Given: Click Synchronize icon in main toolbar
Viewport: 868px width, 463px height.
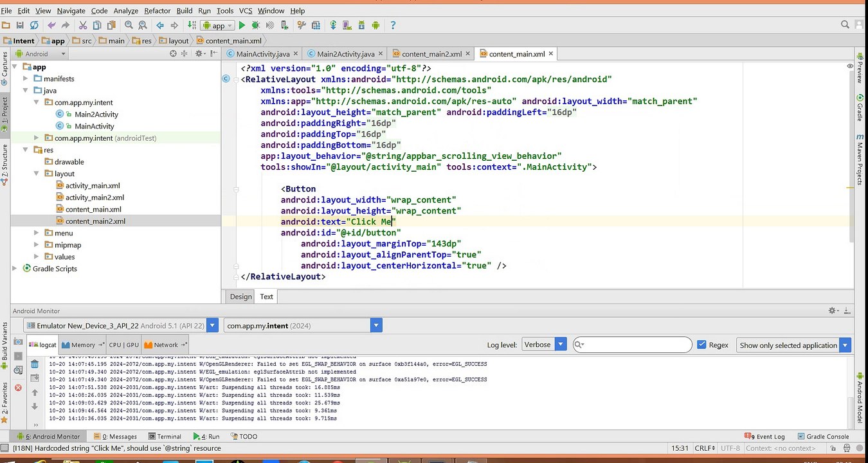Looking at the screenshot, I should coord(34,26).
